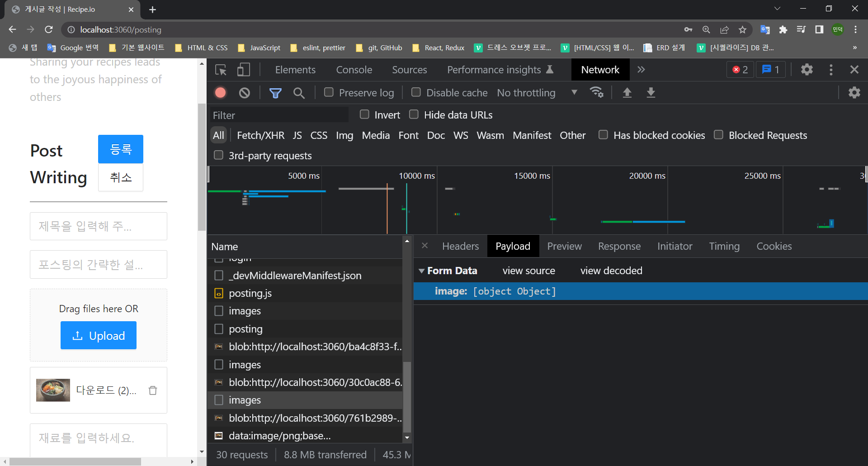Open the saved passwords key icon

(x=688, y=29)
